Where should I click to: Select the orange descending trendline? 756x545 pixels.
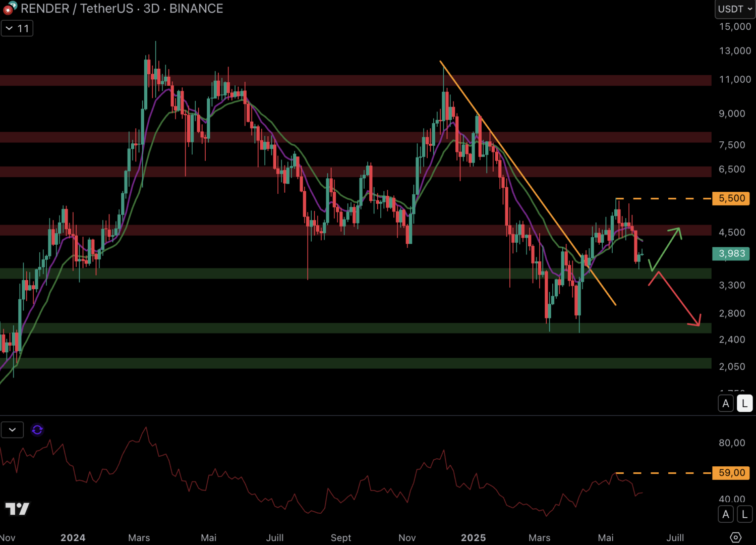pos(528,183)
